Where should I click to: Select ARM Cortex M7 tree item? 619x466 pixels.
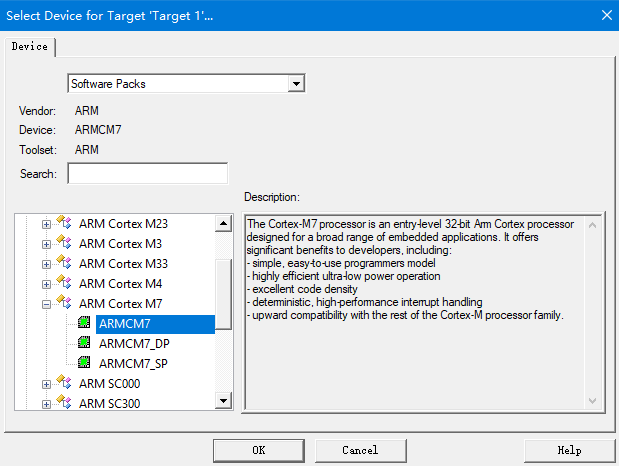pyautogui.click(x=120, y=304)
